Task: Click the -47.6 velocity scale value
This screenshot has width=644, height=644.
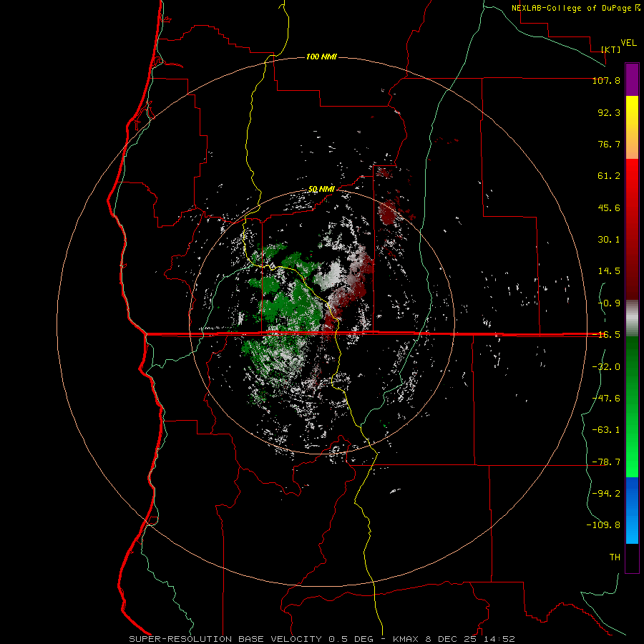Action: pos(606,399)
